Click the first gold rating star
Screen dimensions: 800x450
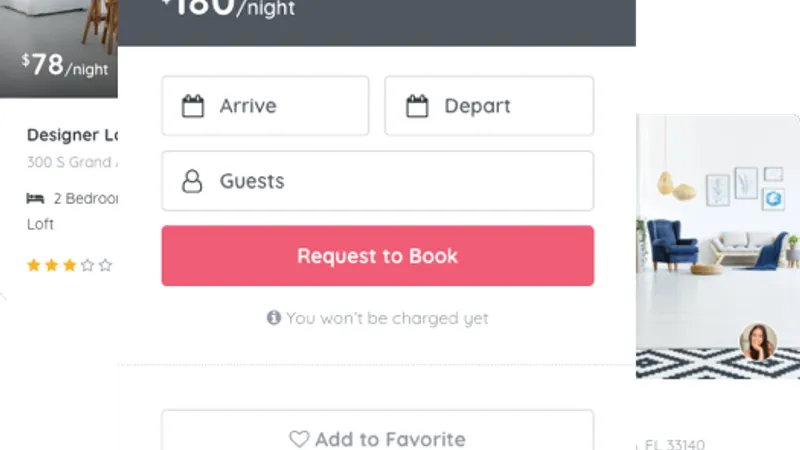34,265
